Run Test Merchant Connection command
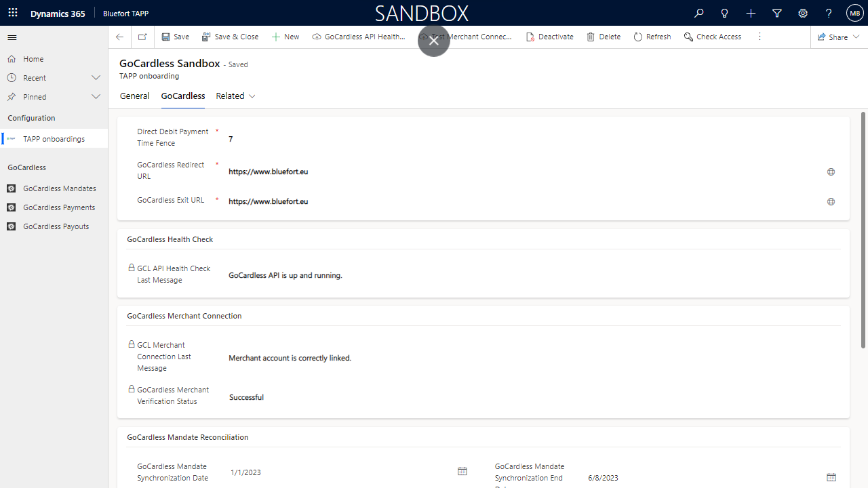 pos(466,37)
